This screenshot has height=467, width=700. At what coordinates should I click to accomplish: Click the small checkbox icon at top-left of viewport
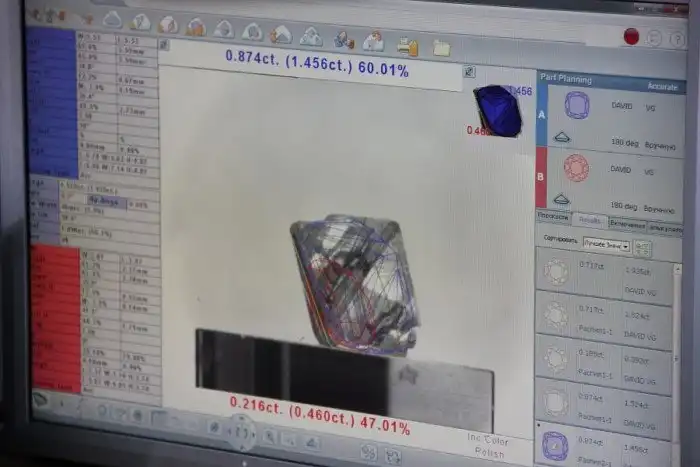coord(164,44)
